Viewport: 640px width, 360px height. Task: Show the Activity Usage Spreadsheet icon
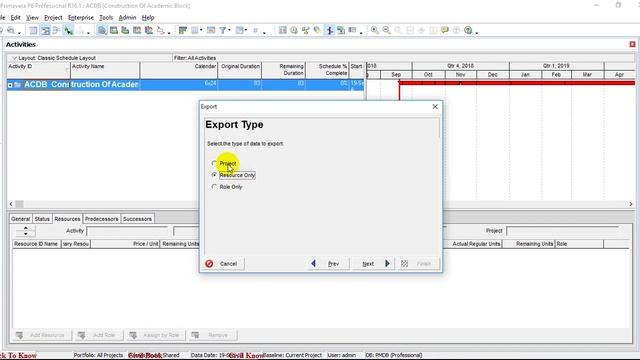(114, 30)
